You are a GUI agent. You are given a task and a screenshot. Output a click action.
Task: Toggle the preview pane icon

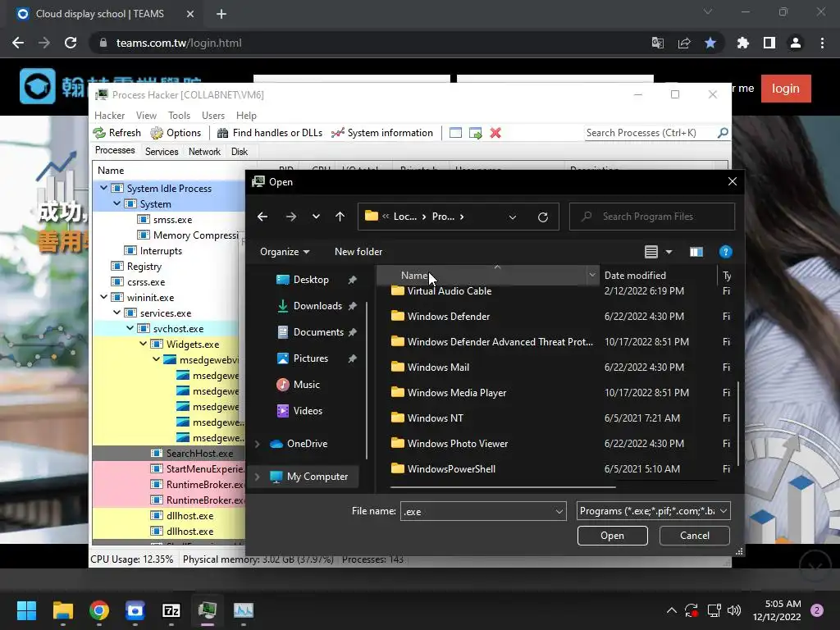coord(696,252)
